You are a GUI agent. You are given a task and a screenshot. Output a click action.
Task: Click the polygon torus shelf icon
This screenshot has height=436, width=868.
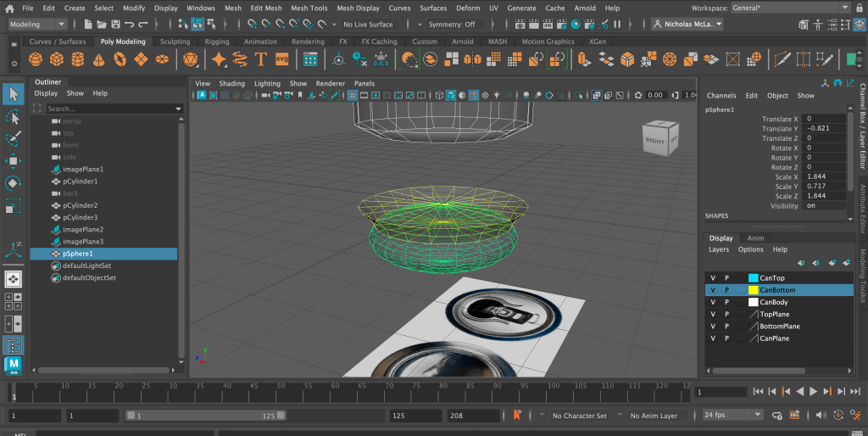[120, 59]
